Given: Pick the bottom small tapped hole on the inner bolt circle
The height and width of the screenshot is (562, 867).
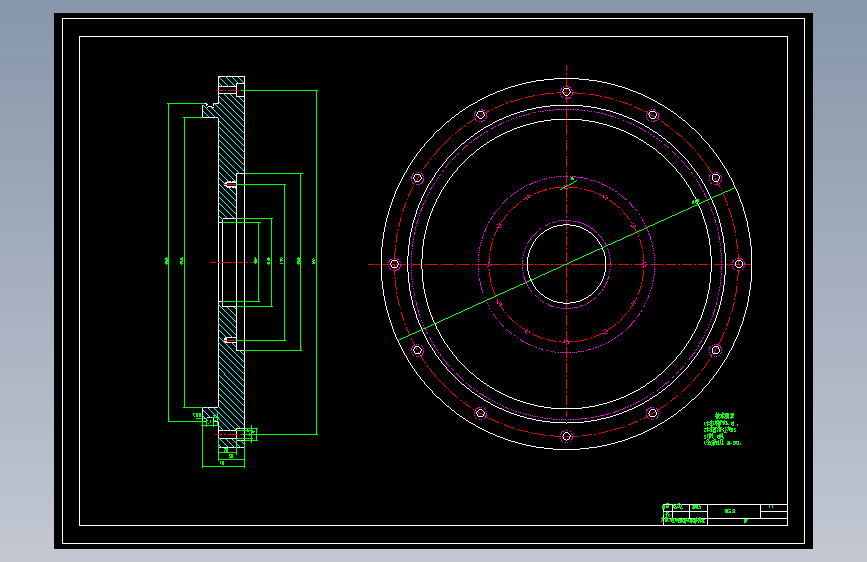Looking at the screenshot, I should [x=566, y=342].
